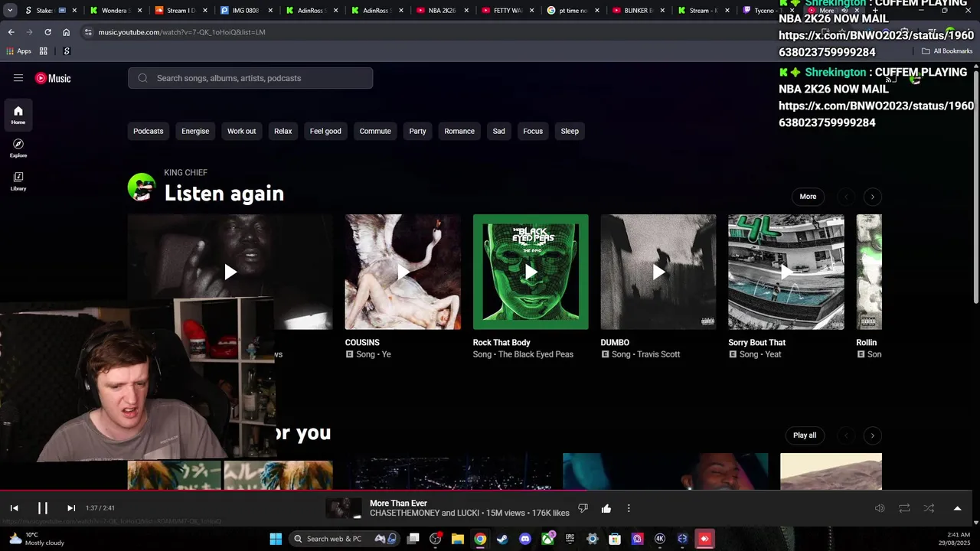Play the COUSINS album cover

tap(403, 272)
